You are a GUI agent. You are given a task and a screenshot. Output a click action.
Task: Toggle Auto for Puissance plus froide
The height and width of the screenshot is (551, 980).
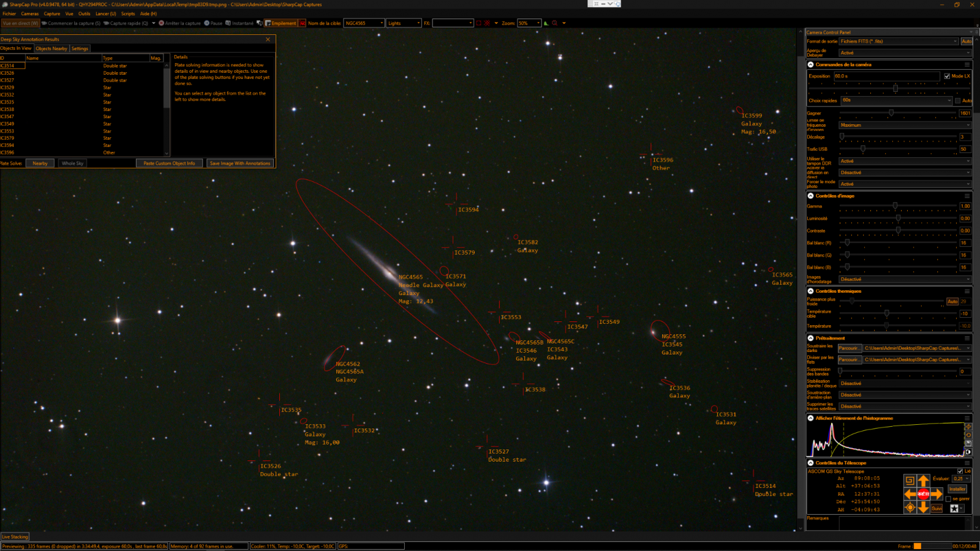952,301
